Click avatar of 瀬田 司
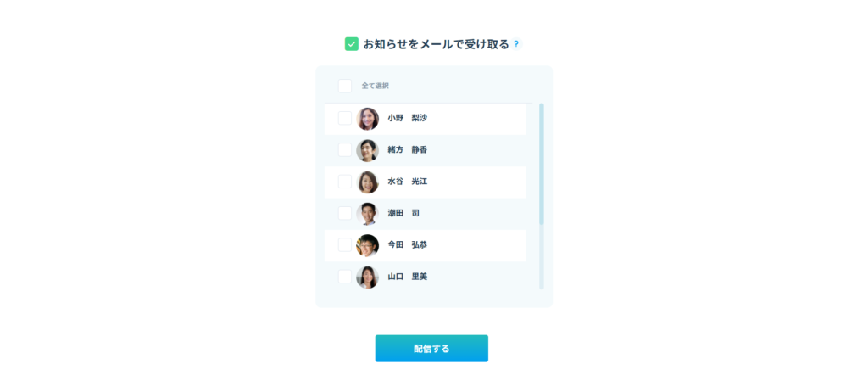The width and height of the screenshot is (868, 381). (368, 213)
